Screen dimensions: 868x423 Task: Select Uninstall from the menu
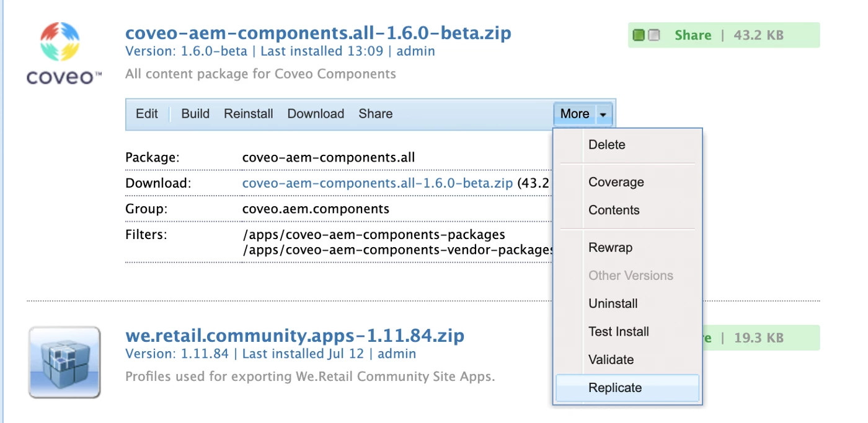pos(613,303)
